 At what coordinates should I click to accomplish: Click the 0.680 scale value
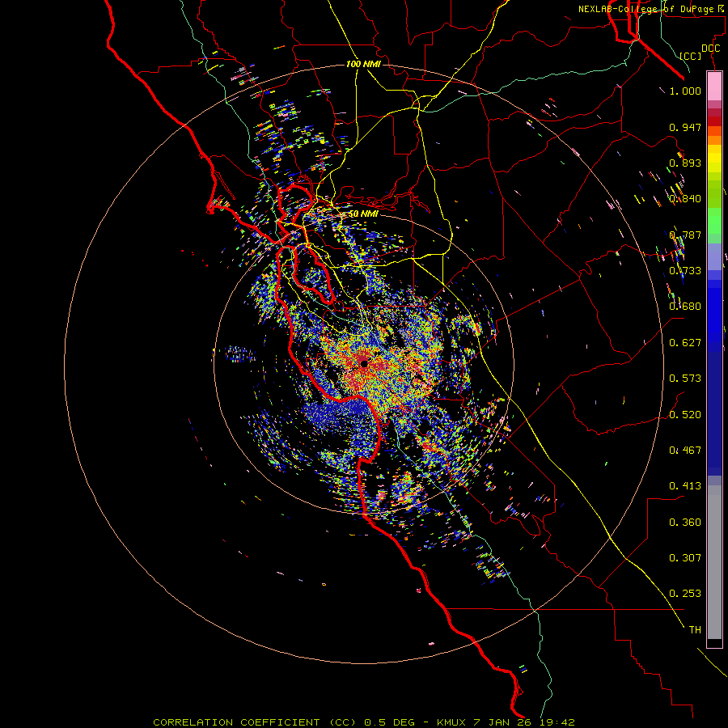[685, 307]
